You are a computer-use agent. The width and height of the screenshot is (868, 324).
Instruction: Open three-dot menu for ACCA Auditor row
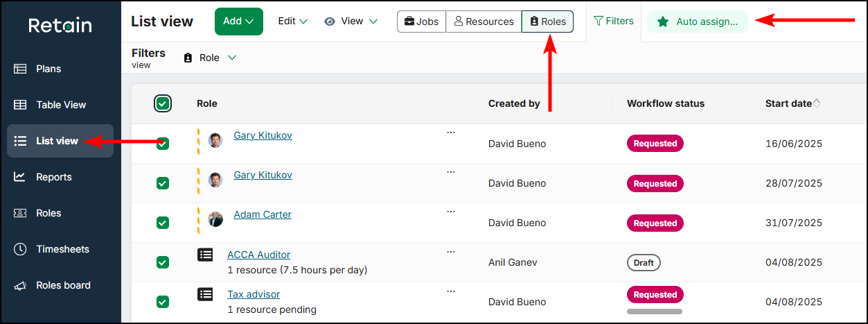(451, 251)
